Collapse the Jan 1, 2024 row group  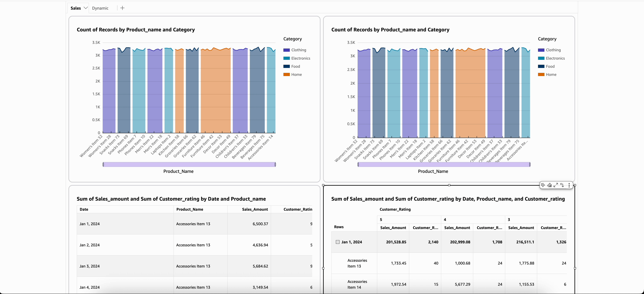tap(337, 242)
